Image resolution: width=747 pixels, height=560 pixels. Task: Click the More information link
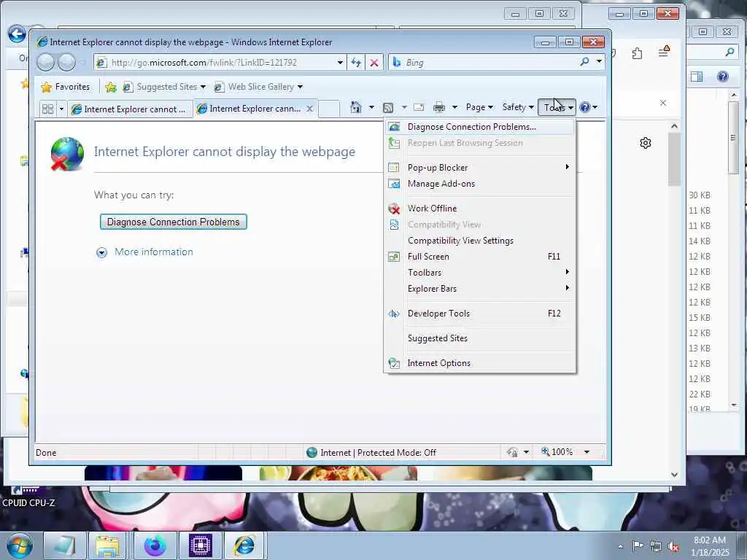(154, 252)
